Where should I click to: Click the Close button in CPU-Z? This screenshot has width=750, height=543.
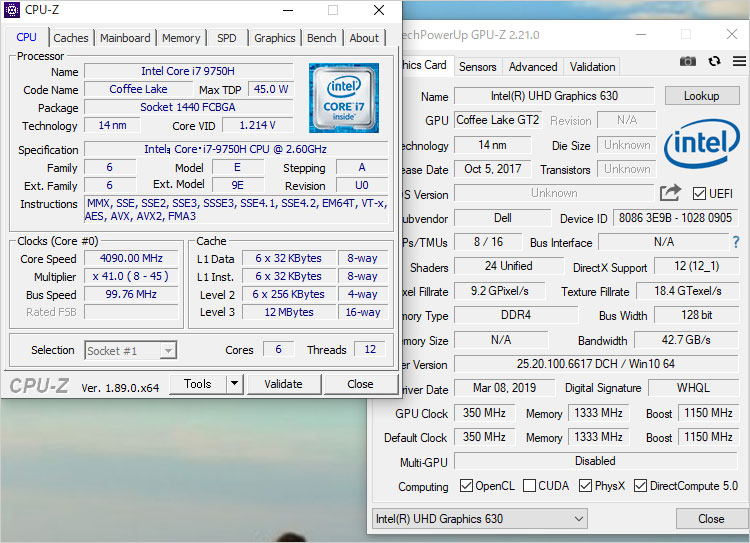360,384
